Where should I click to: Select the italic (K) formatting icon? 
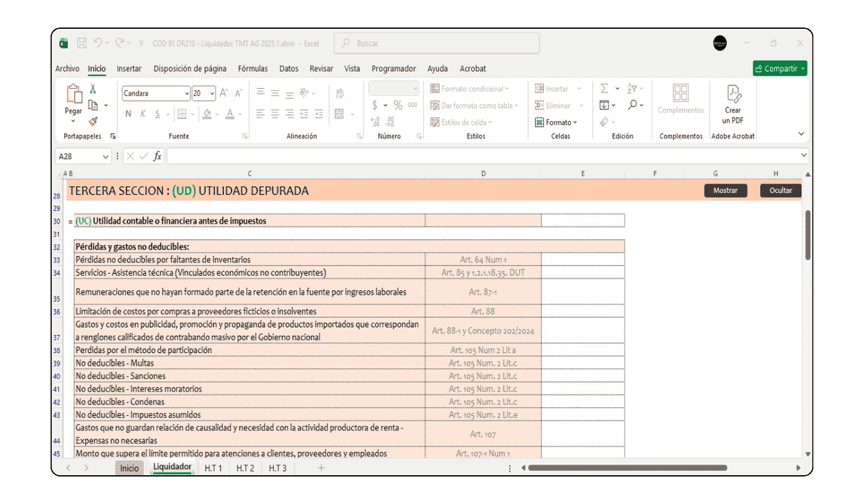[x=142, y=112]
